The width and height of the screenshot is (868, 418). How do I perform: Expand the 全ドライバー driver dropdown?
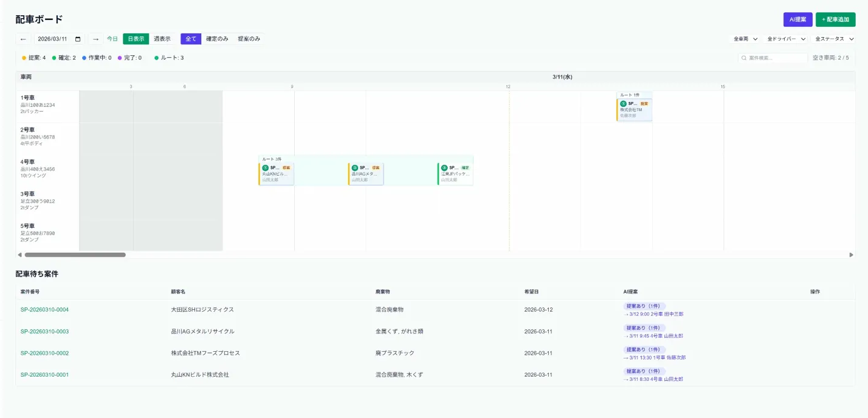[786, 39]
